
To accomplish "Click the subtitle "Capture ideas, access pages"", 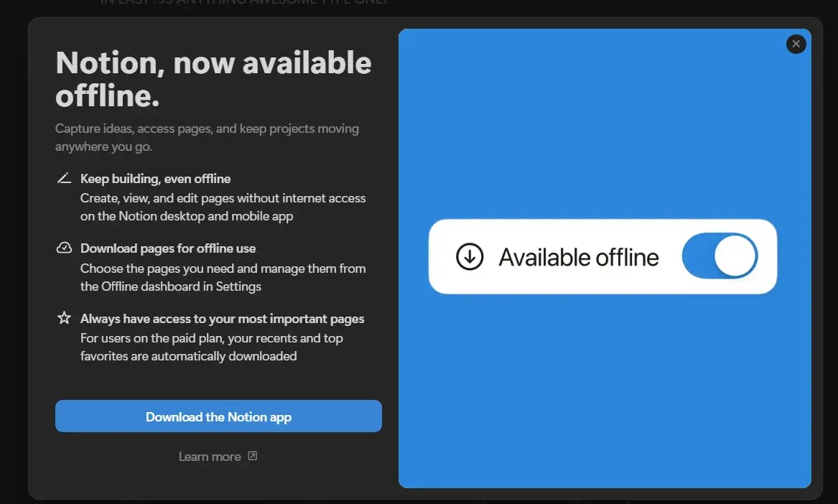I will coord(207,136).
